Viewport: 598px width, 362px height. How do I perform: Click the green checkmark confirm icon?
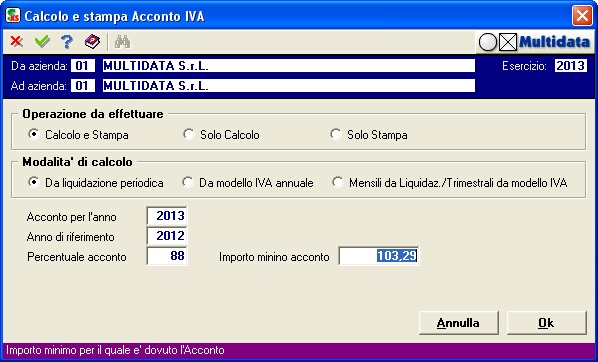(42, 41)
